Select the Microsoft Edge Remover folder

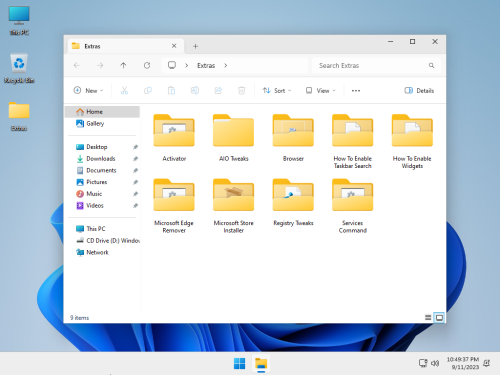[174, 206]
